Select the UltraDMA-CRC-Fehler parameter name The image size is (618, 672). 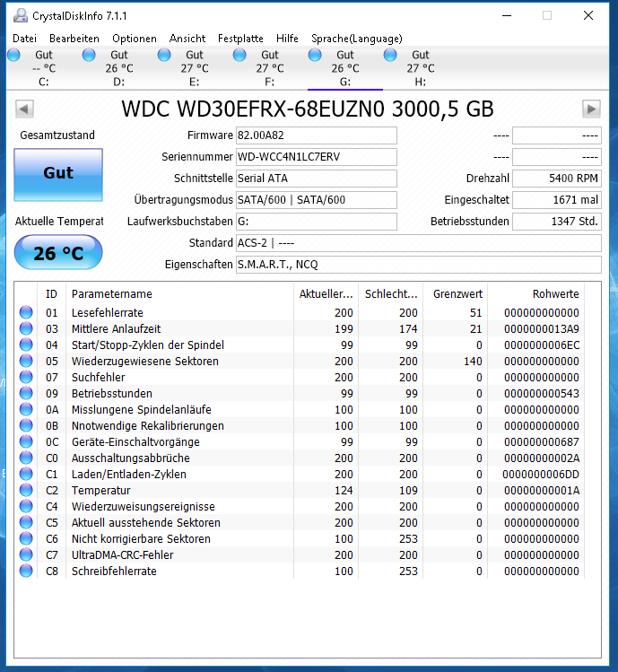point(122,555)
